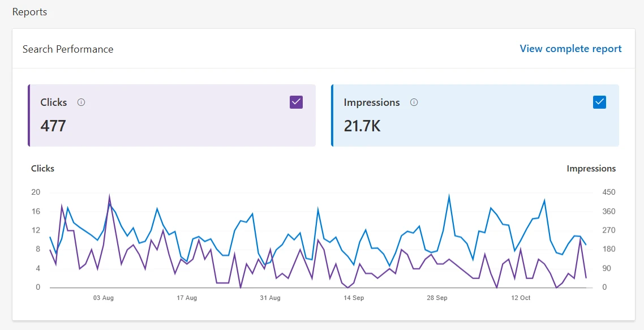
Task: Click the 17 Aug date label
Action: click(187, 298)
